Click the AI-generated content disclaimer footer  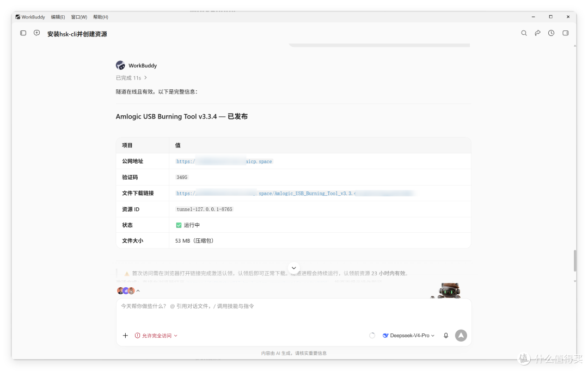pyautogui.click(x=293, y=353)
